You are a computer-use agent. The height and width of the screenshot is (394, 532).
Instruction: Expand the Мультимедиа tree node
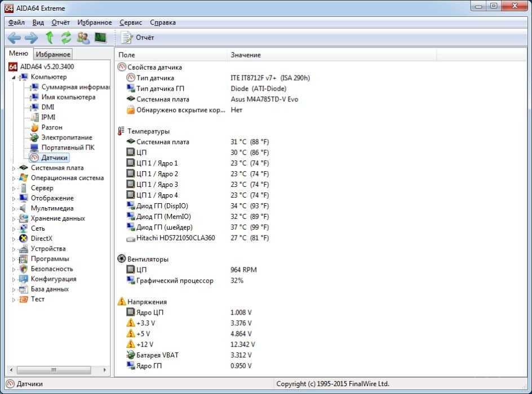[14, 209]
